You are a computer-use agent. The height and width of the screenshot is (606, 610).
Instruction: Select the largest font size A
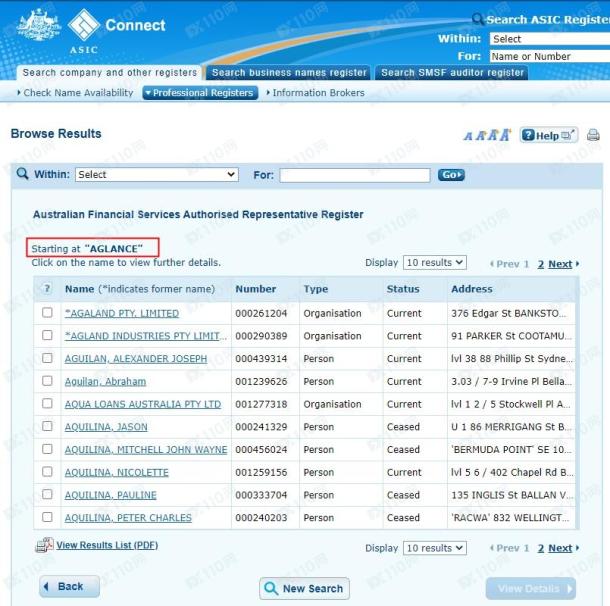(505, 135)
